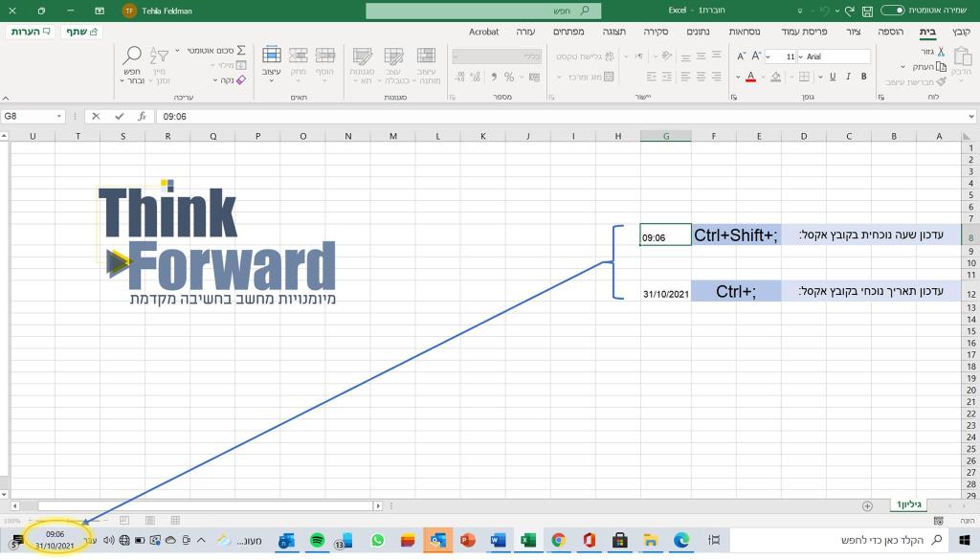The height and width of the screenshot is (560, 980).
Task: Expand the Name Box dropdown arrow
Action: click(x=59, y=116)
